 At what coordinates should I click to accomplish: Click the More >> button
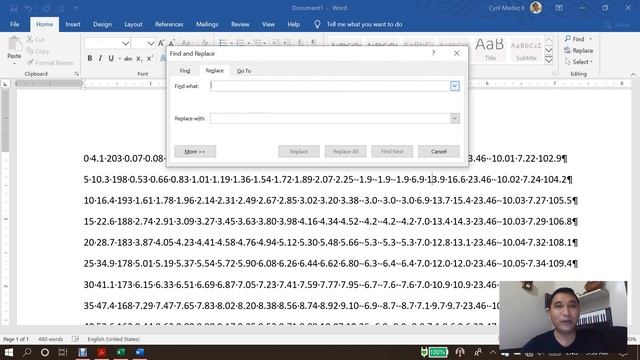195,151
